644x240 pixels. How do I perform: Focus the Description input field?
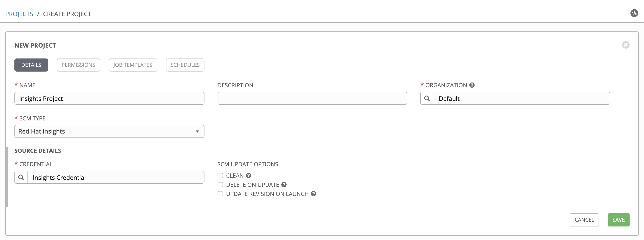312,98
